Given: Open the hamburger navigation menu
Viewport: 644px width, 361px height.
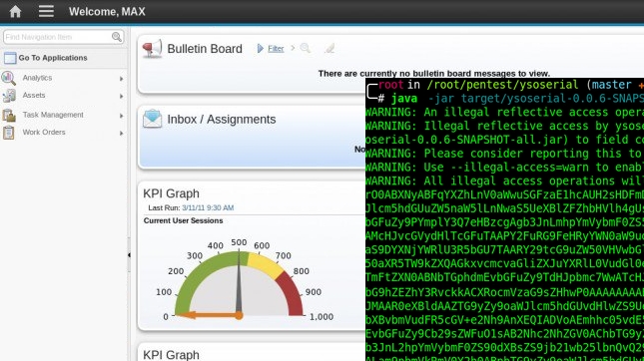Looking at the screenshot, I should point(46,11).
